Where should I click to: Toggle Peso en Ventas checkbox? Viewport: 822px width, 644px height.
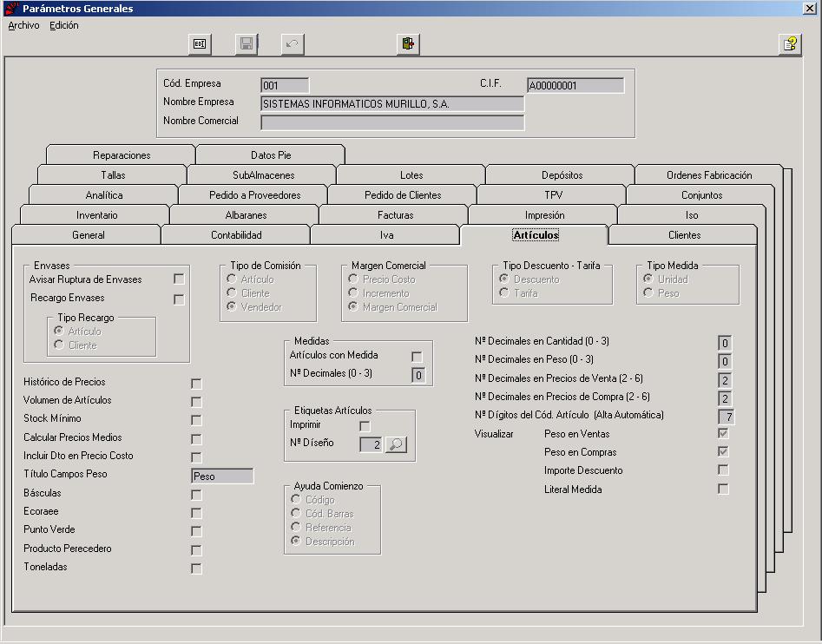(x=723, y=433)
